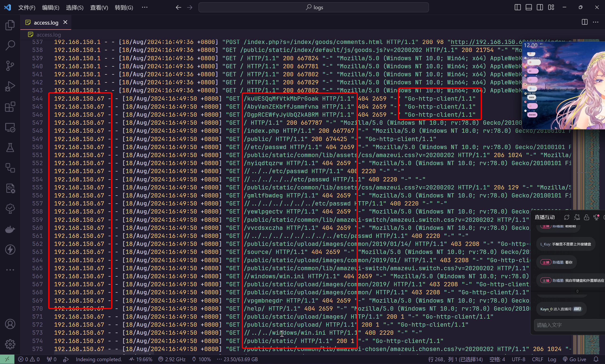
Task: Select the access.log editor tab
Action: point(46,23)
